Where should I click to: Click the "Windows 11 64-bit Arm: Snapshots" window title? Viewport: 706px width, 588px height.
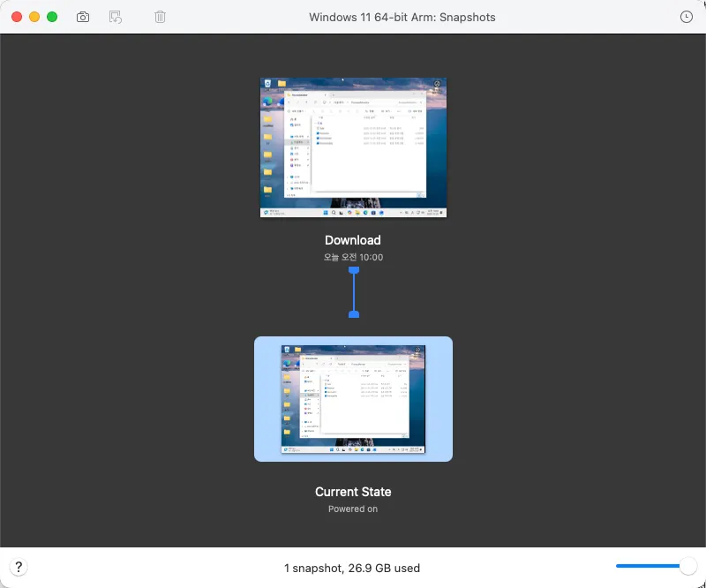pos(402,17)
